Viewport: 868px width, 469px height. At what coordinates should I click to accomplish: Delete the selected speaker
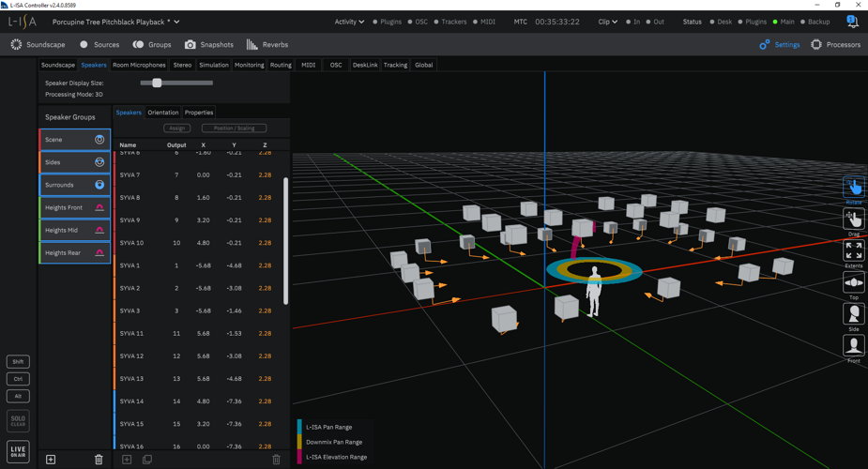point(276,459)
